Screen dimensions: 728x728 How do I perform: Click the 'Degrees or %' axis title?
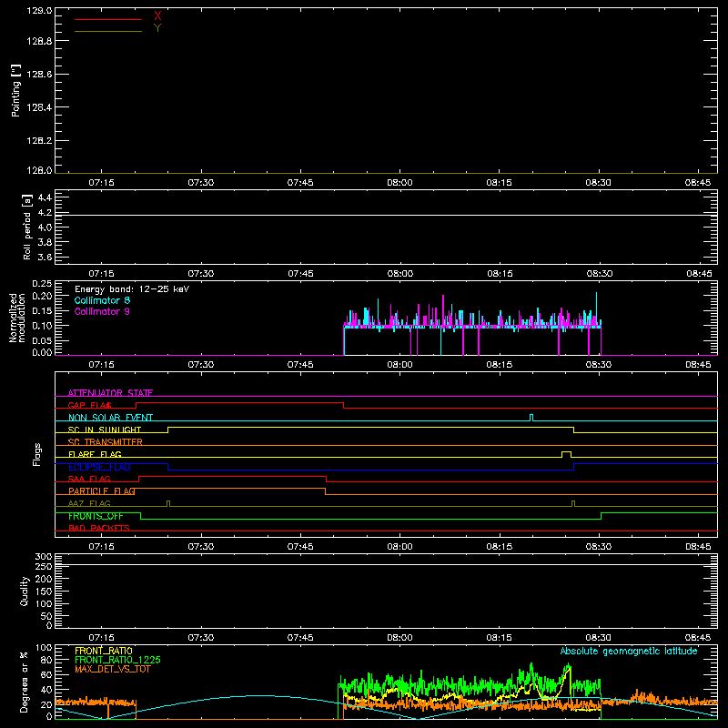point(25,682)
